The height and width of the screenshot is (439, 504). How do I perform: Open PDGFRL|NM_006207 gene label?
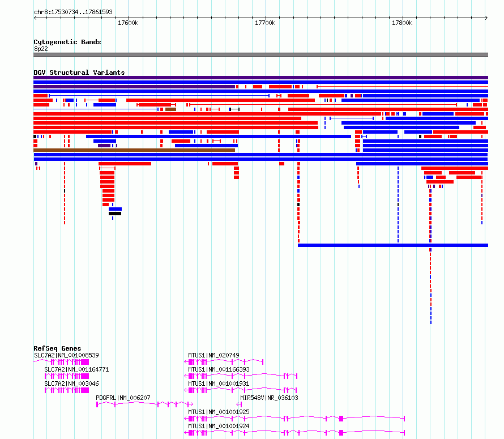point(123,398)
